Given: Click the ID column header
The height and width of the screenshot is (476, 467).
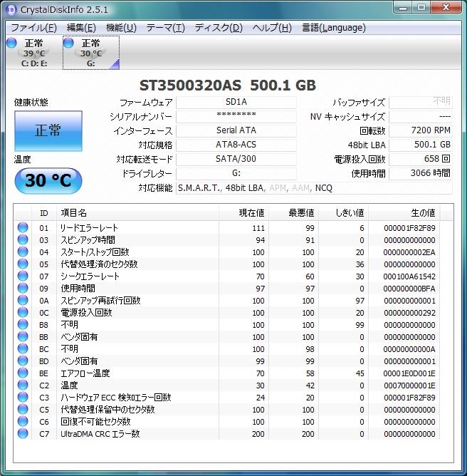Looking at the screenshot, I should tap(44, 213).
